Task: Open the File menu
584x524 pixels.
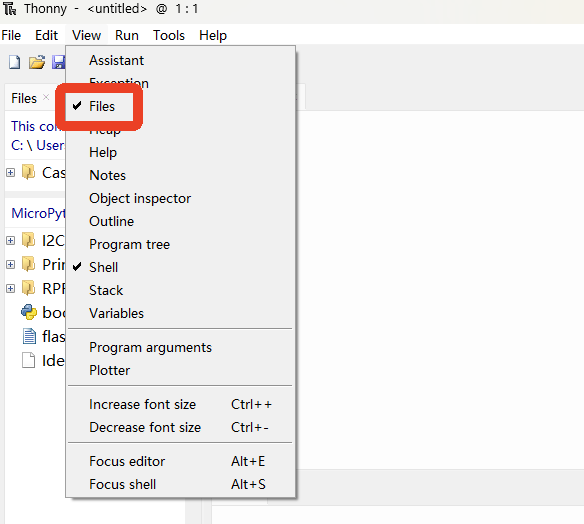Action: pos(11,35)
